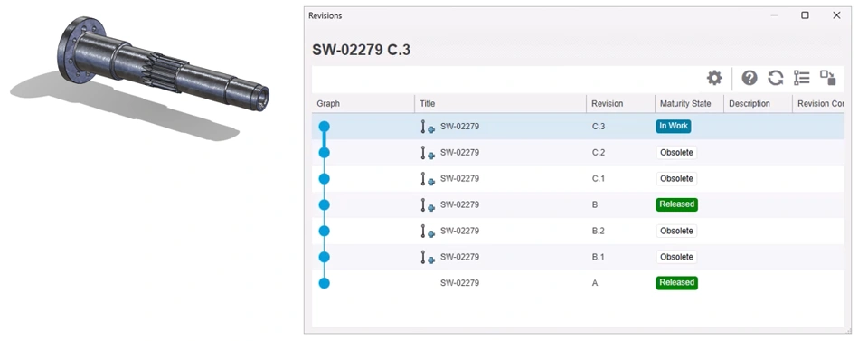
Task: Click the part icon in the B.2 row
Action: pos(428,231)
